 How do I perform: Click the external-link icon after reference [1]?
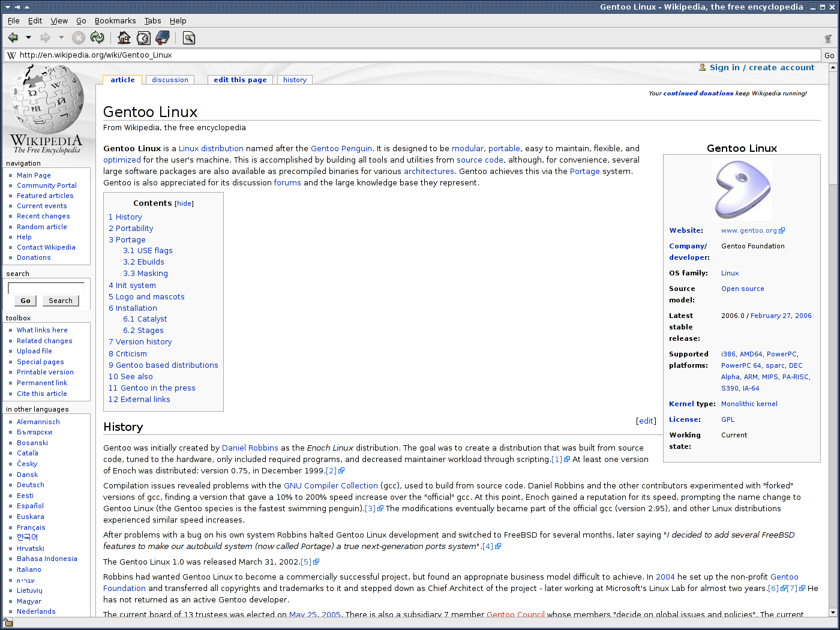click(567, 460)
